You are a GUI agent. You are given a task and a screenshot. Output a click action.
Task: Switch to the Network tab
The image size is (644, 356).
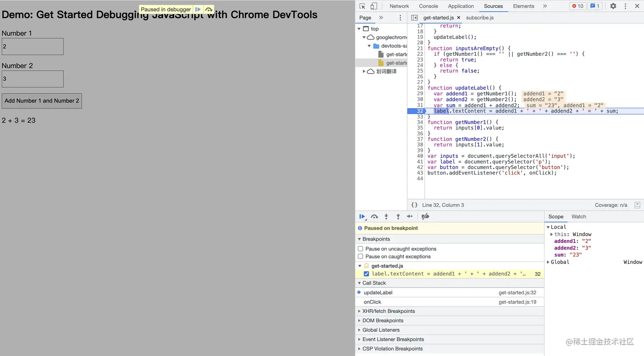399,6
